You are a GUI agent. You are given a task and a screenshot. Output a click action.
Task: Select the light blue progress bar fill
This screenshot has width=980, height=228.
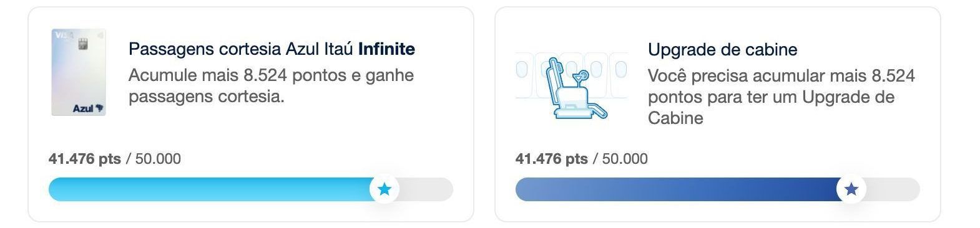click(x=212, y=189)
